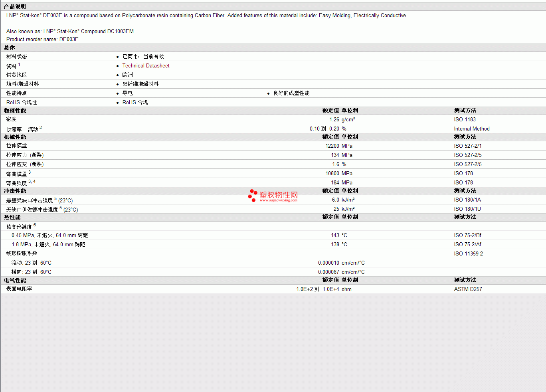Click the 机械性能 section header

pyautogui.click(x=15, y=137)
